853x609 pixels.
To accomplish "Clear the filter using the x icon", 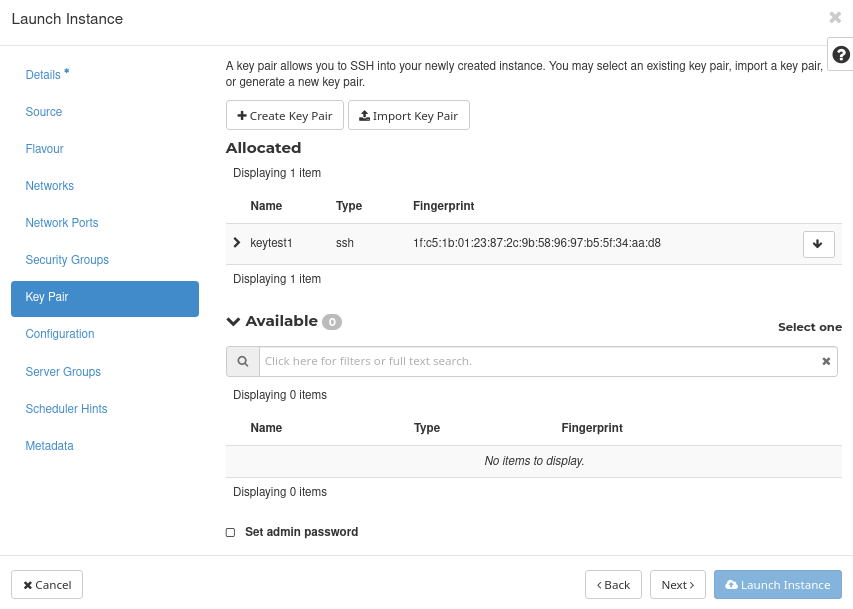I will 826,361.
